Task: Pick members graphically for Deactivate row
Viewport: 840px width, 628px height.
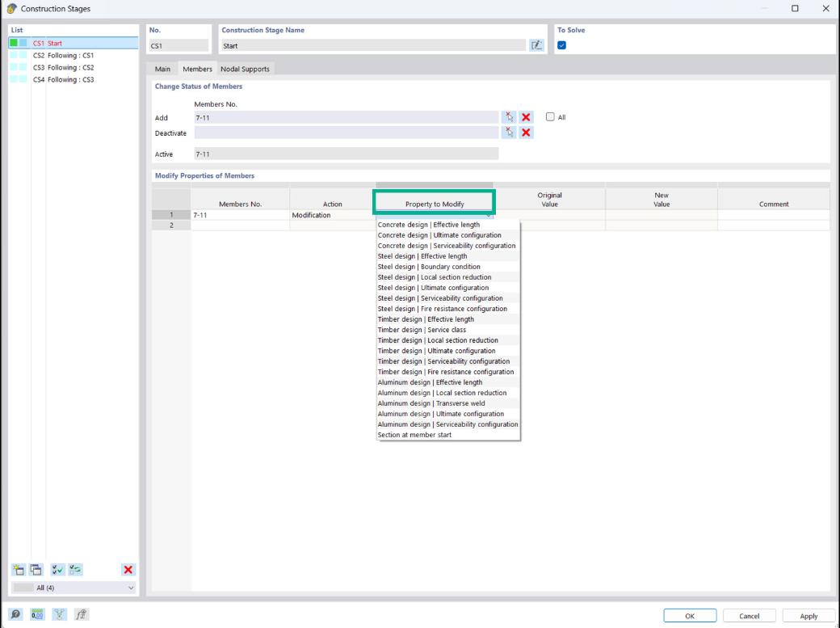Action: (509, 133)
